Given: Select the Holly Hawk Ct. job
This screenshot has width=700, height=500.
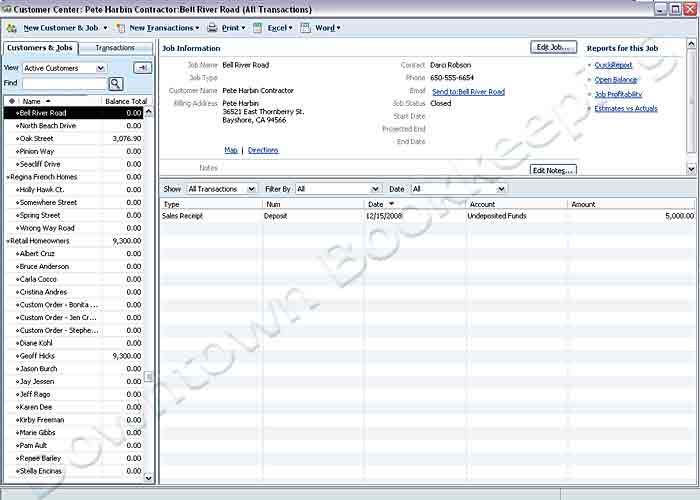Looking at the screenshot, I should click(74, 190).
